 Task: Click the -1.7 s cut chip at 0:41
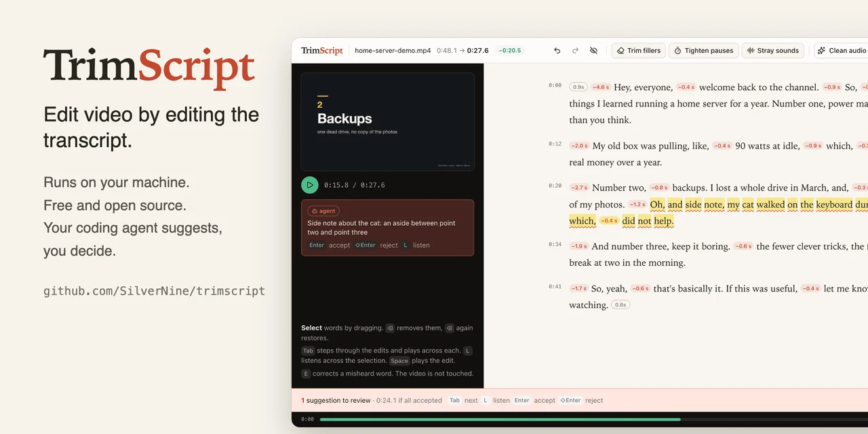coord(578,288)
